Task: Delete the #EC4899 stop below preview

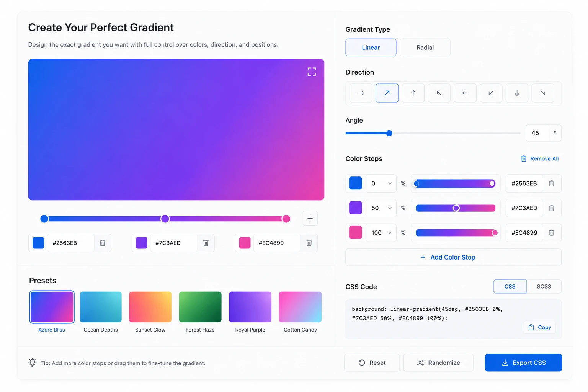Action: click(309, 243)
